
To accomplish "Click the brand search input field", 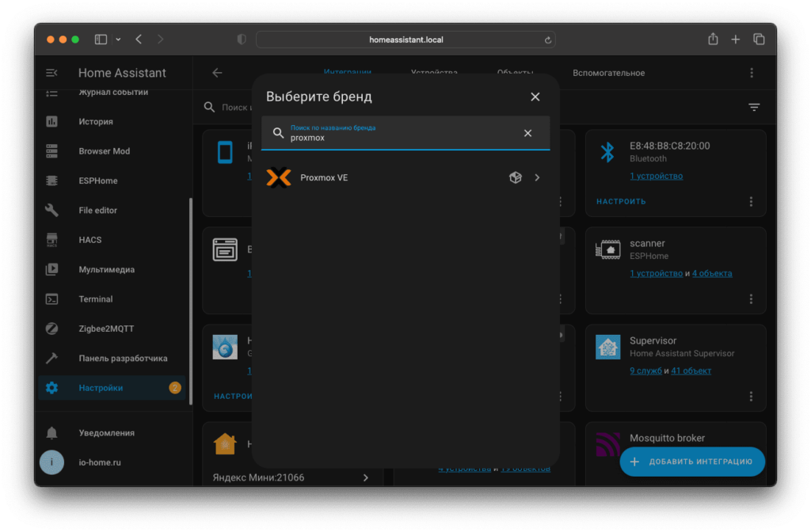I will pyautogui.click(x=405, y=133).
